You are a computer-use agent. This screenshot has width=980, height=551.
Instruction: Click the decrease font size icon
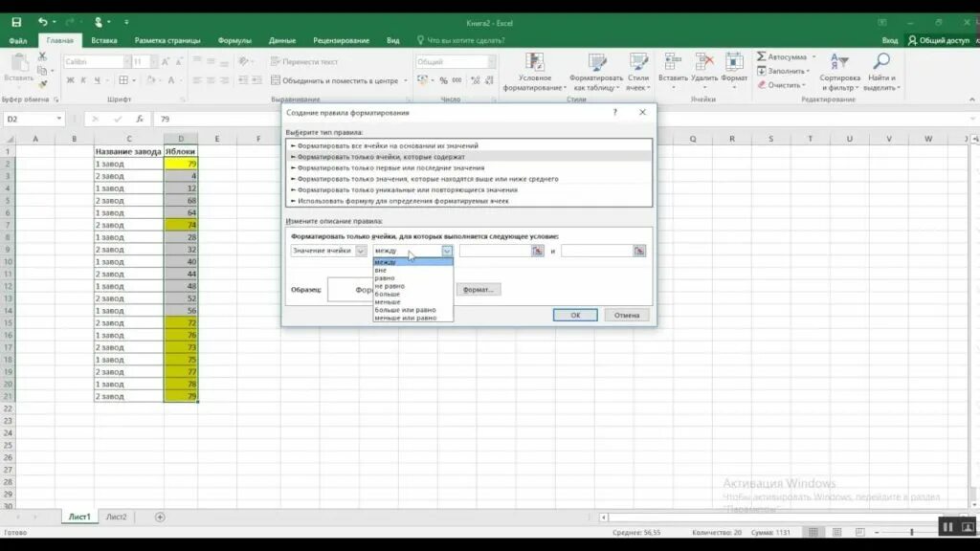(179, 62)
